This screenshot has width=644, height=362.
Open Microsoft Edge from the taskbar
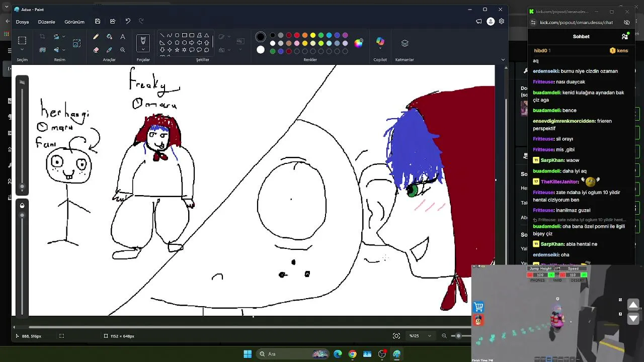338,354
